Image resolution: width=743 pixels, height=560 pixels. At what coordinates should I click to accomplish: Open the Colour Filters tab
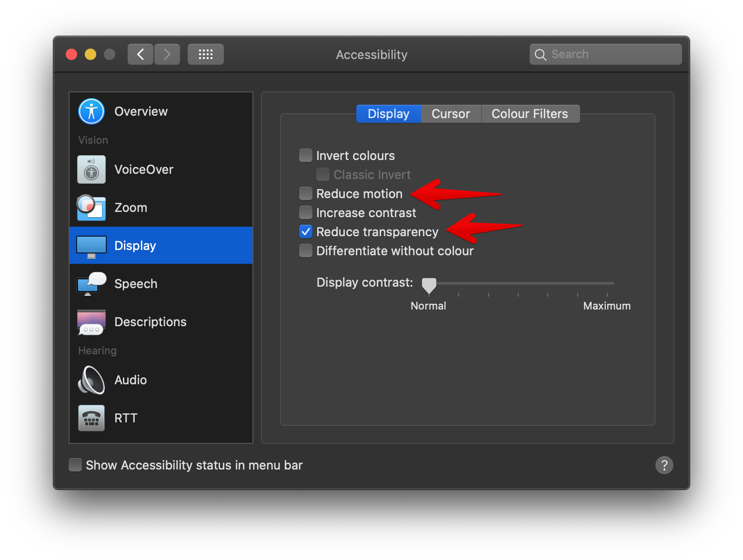(x=530, y=113)
